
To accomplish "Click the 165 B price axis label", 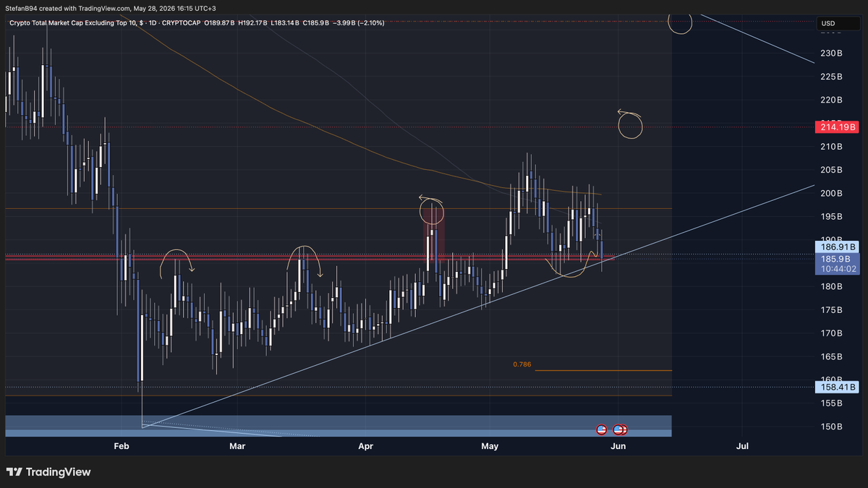I will pos(830,357).
